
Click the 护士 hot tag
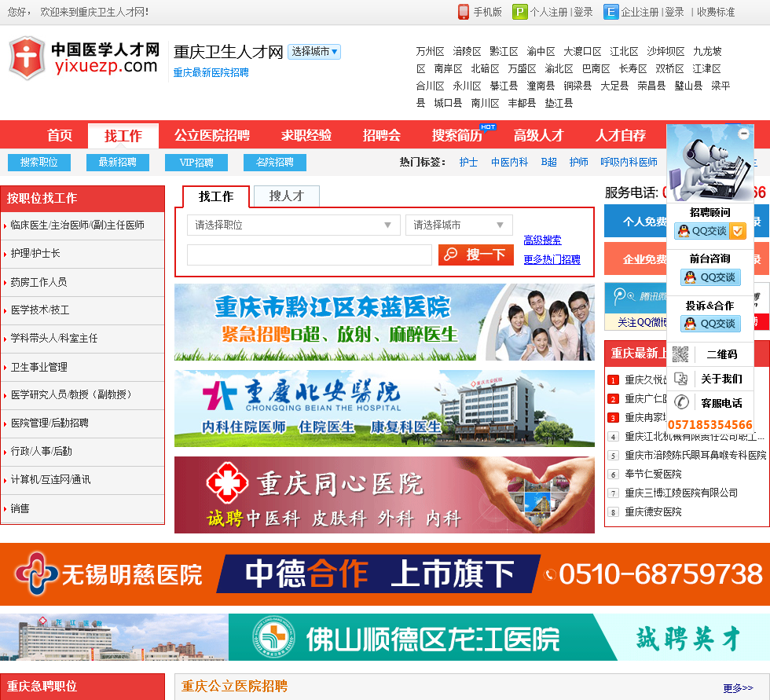coord(468,162)
